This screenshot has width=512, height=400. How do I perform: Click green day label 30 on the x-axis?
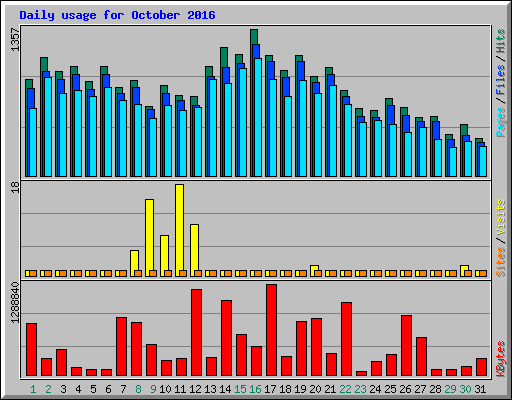pyautogui.click(x=465, y=389)
